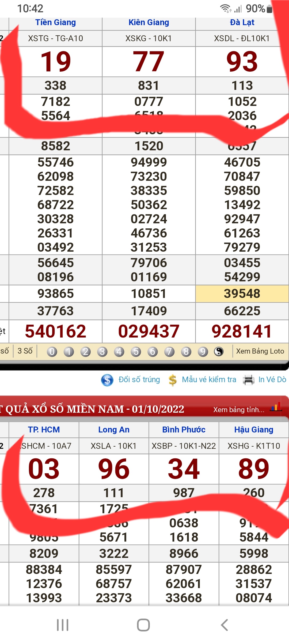Image resolution: width=289 pixels, height=644 pixels.
Task: Open Tiền Giang province results
Action: (x=56, y=22)
